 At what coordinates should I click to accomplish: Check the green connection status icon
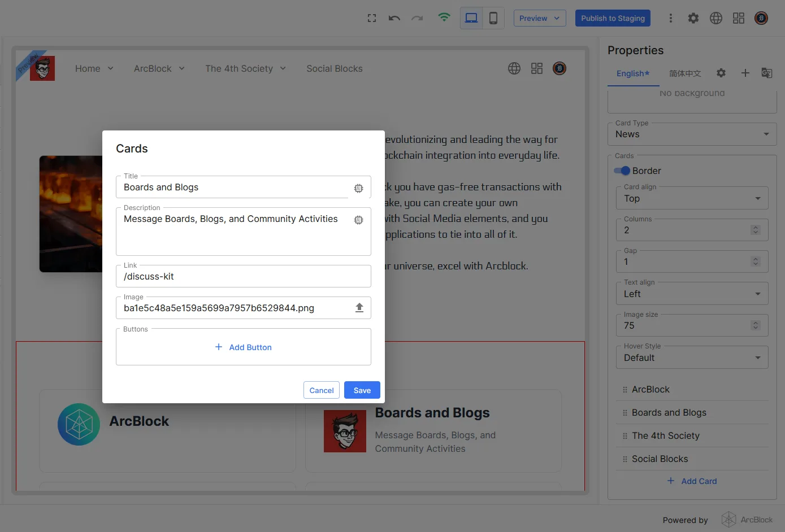pos(444,18)
